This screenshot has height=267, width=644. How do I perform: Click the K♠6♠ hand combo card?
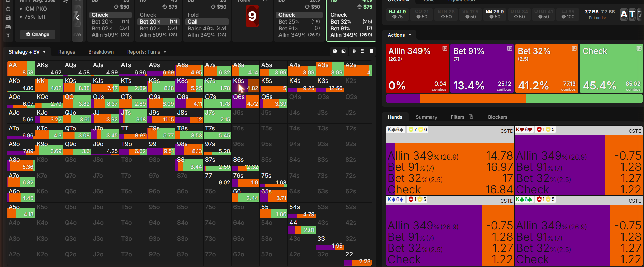[450, 160]
